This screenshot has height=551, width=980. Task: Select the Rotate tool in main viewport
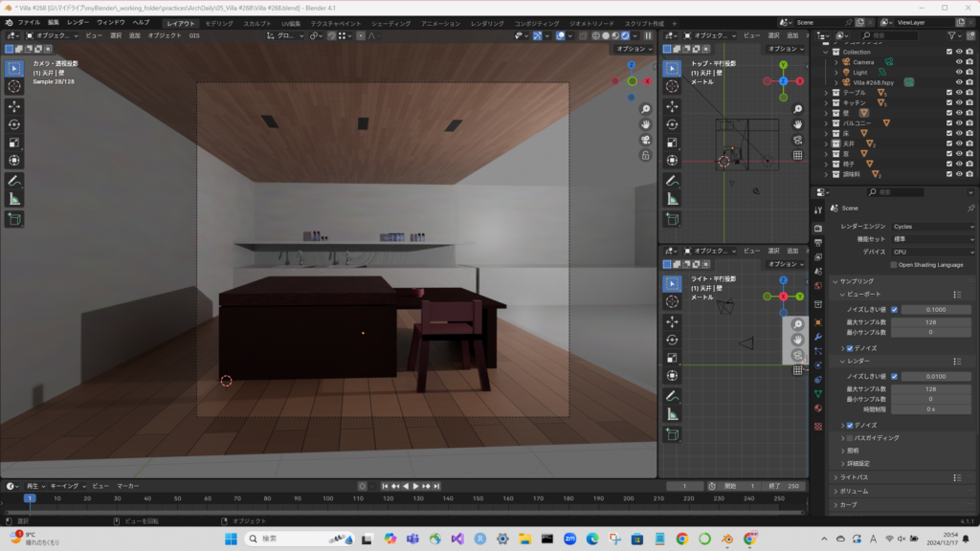point(14,123)
